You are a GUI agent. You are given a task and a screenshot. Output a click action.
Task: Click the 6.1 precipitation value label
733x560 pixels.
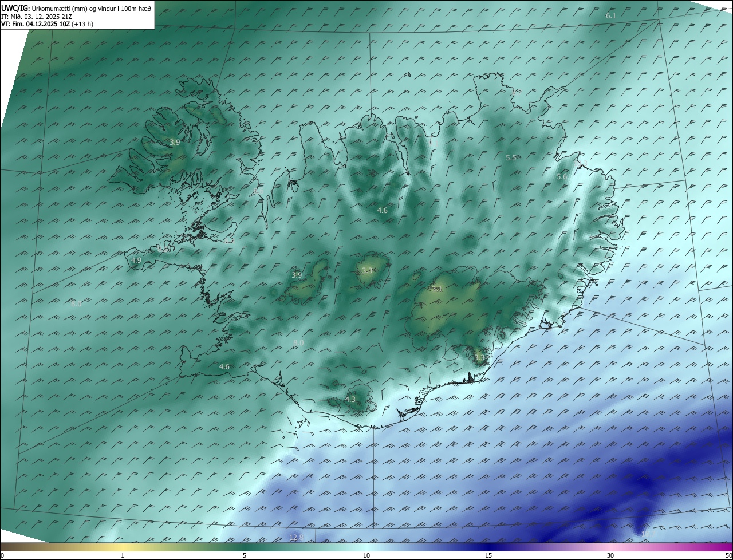tap(611, 16)
